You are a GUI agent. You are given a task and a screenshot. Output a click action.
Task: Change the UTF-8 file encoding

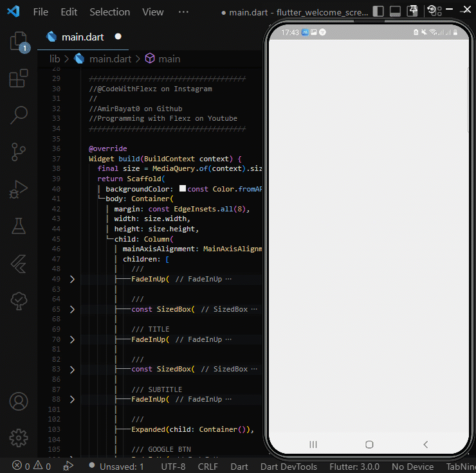(x=173, y=467)
